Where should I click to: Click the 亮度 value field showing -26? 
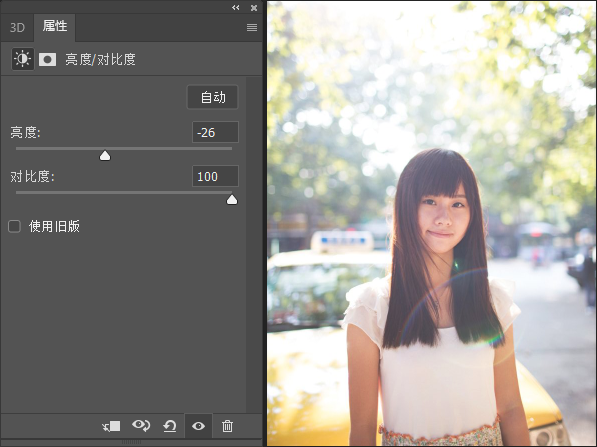point(215,132)
